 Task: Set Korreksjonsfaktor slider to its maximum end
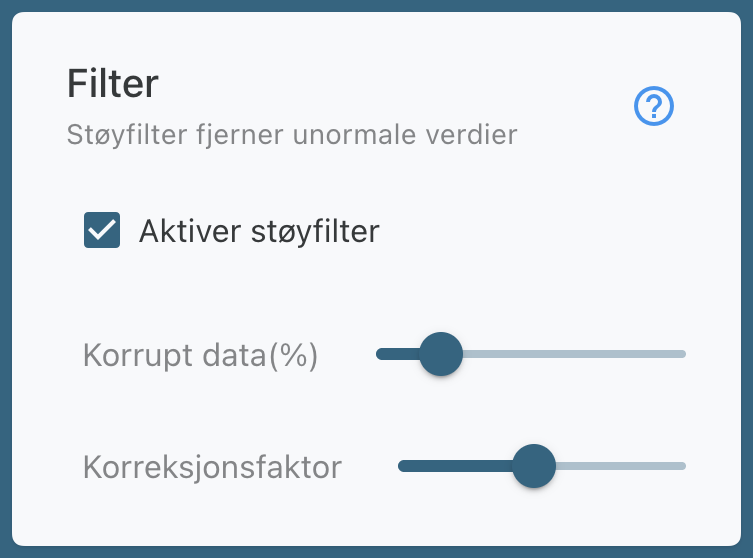click(684, 466)
